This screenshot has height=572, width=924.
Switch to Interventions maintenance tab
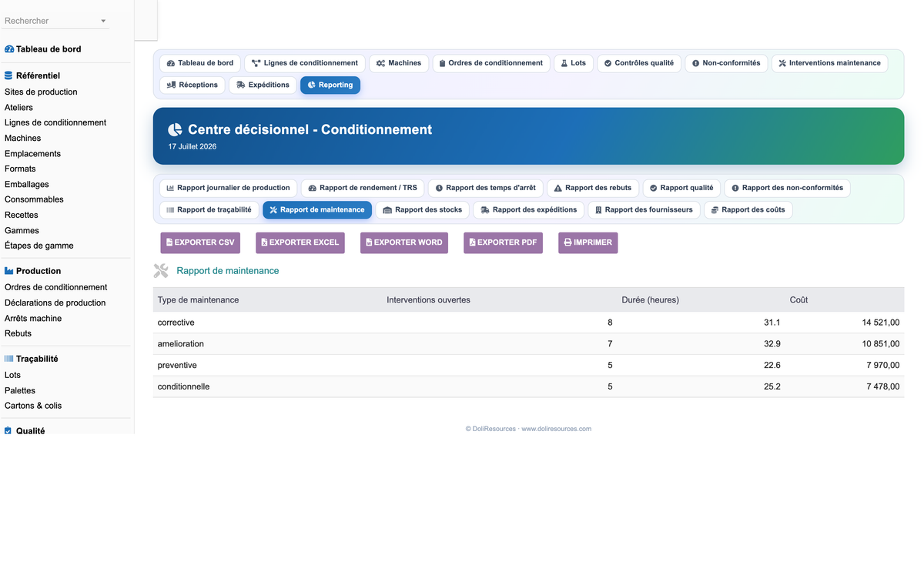click(x=829, y=63)
